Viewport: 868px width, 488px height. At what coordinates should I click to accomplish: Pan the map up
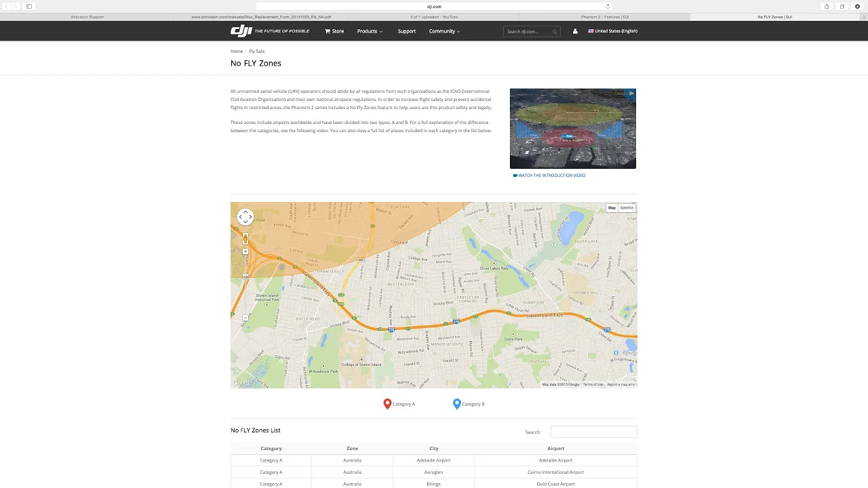(x=245, y=211)
